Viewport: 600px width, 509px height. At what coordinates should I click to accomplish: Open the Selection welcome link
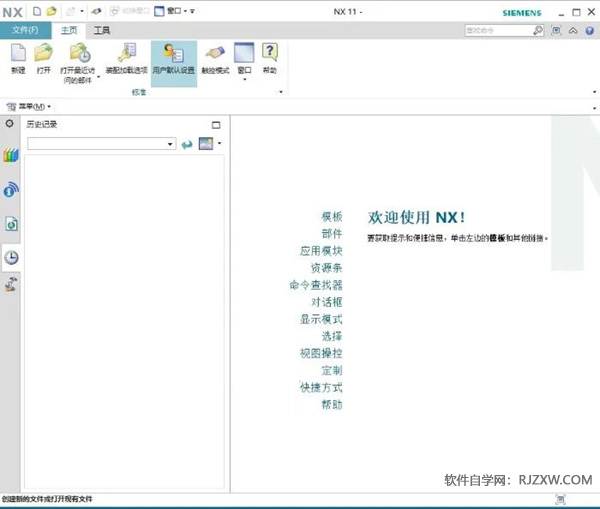(x=331, y=336)
